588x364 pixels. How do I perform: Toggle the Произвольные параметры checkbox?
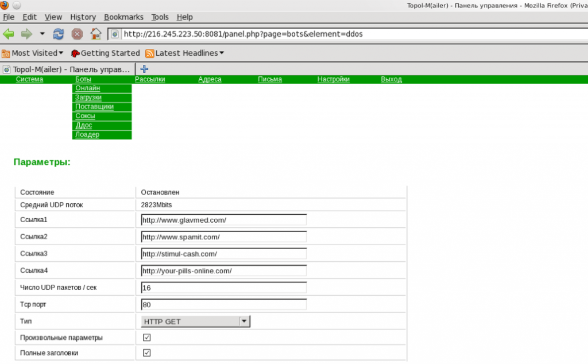click(x=146, y=338)
